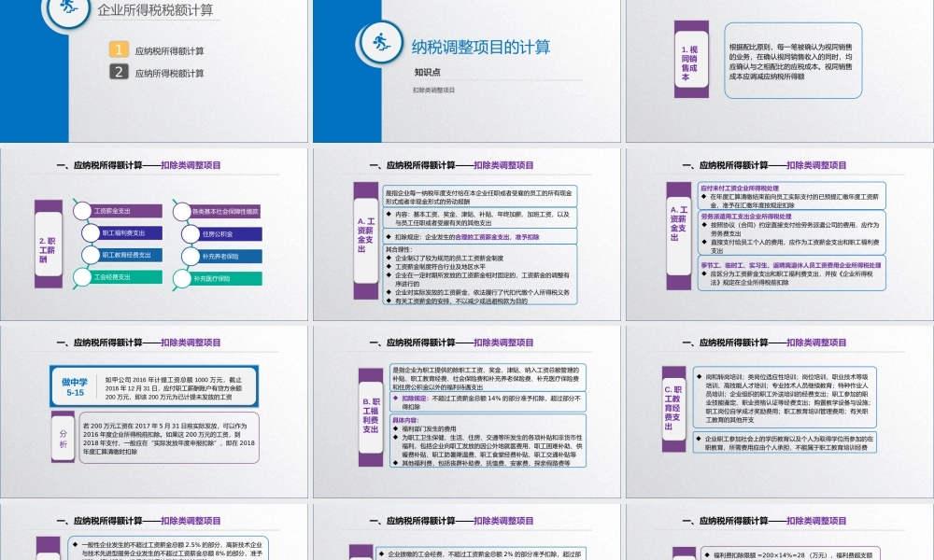Click the green 准予扣除 highlighted text
This screenshot has height=560, width=934.
[527, 237]
